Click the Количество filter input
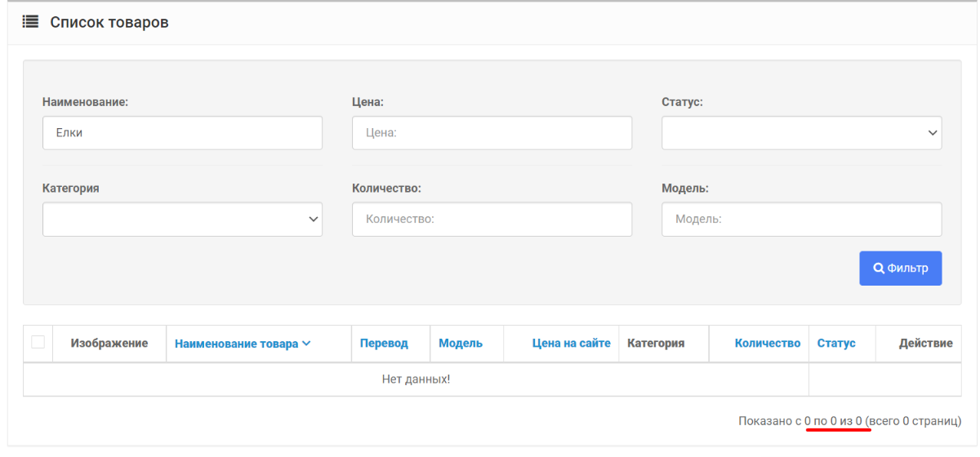 (x=492, y=220)
